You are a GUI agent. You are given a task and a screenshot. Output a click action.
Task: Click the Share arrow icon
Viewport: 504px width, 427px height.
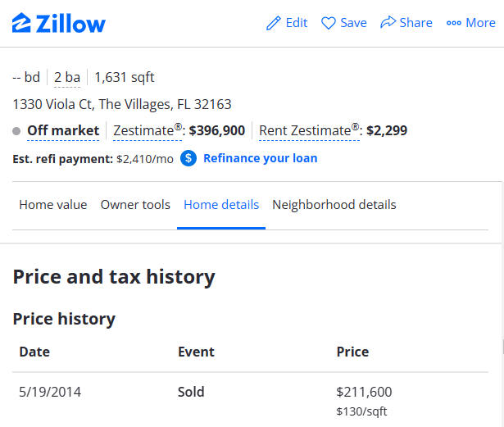coord(388,22)
